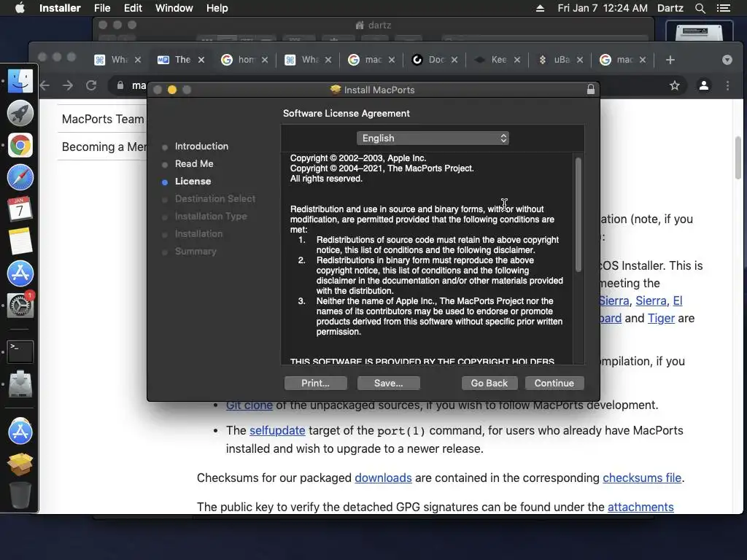Open Notification Center list icon
Viewport: 747px width, 560px height.
723,8
